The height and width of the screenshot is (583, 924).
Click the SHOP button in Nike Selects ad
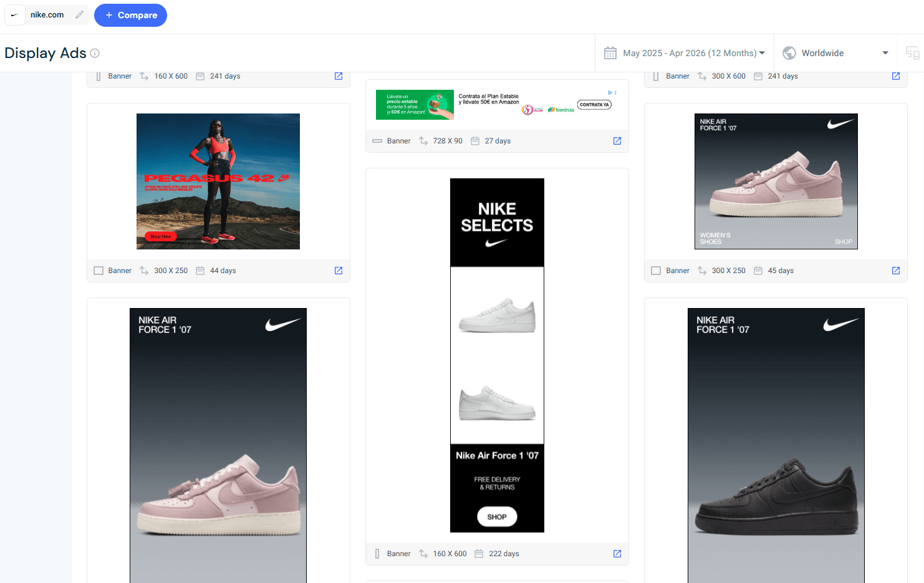497,517
